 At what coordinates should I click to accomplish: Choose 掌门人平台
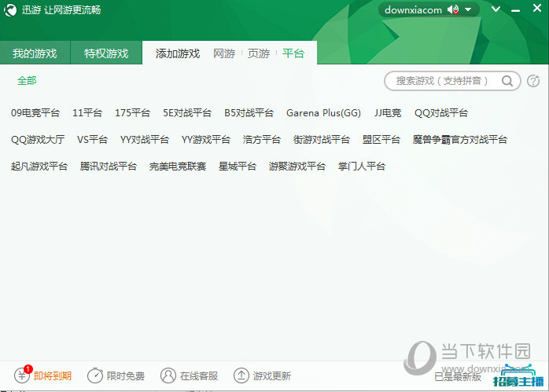tap(362, 166)
